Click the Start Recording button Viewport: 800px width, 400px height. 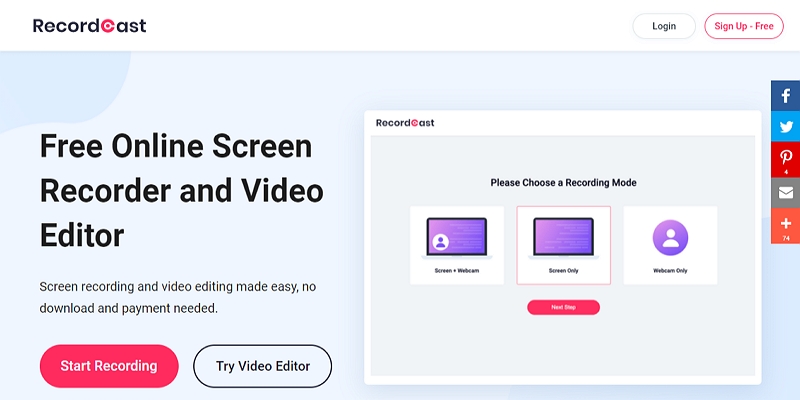tap(109, 366)
